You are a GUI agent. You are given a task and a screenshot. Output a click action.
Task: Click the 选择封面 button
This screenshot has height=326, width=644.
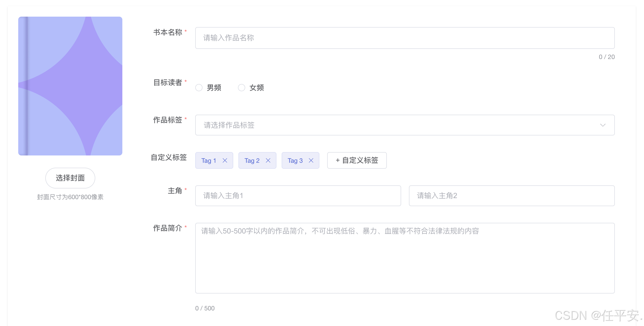tap(70, 178)
